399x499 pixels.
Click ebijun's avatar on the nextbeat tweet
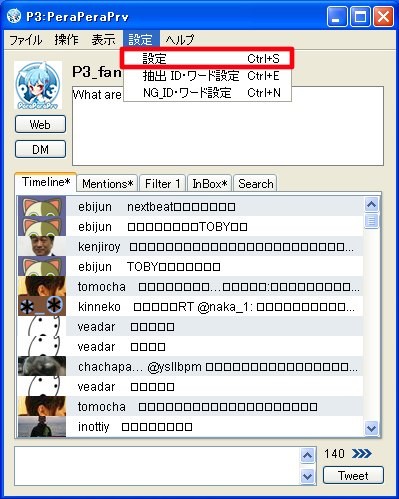[42, 206]
